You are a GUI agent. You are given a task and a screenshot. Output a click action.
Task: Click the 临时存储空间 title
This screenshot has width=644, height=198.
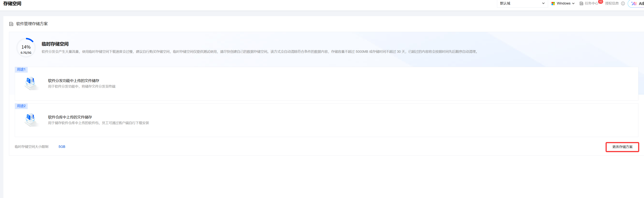55,44
